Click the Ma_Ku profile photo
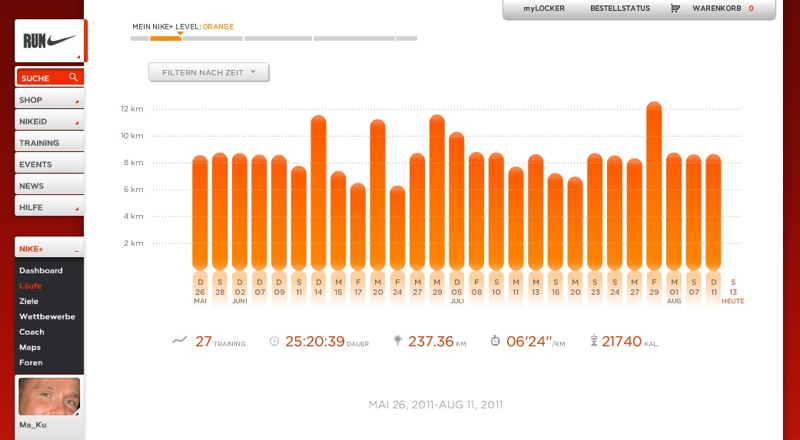 [x=49, y=396]
